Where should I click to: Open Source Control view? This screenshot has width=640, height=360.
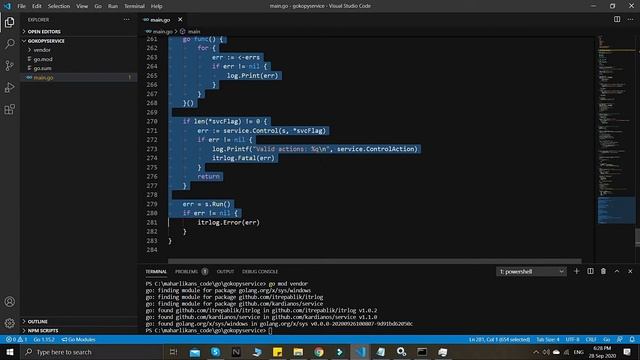(x=9, y=66)
